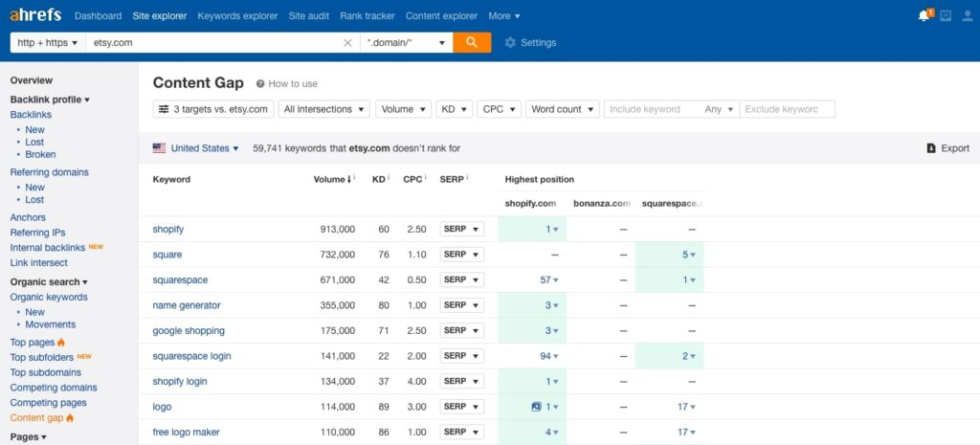Open Referring domains in the sidebar
This screenshot has height=445, width=980.
(50, 172)
